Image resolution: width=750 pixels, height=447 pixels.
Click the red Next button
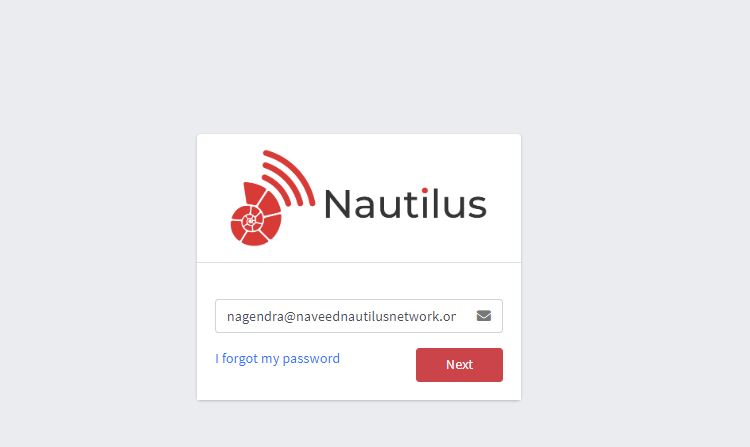click(x=459, y=365)
